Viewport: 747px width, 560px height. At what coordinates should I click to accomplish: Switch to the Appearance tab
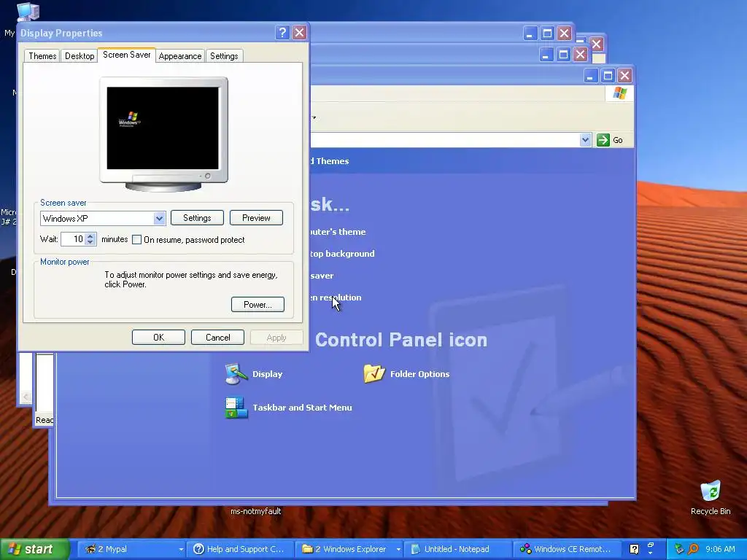[179, 55]
